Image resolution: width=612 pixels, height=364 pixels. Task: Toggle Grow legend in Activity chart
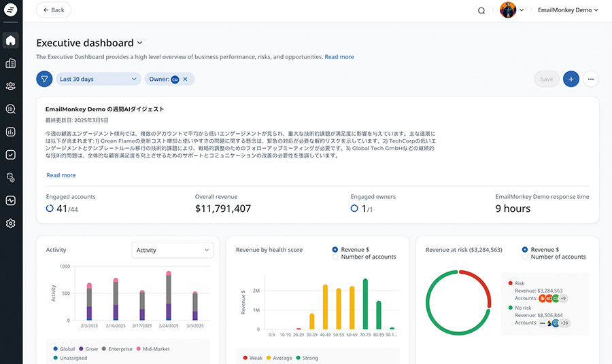88,349
